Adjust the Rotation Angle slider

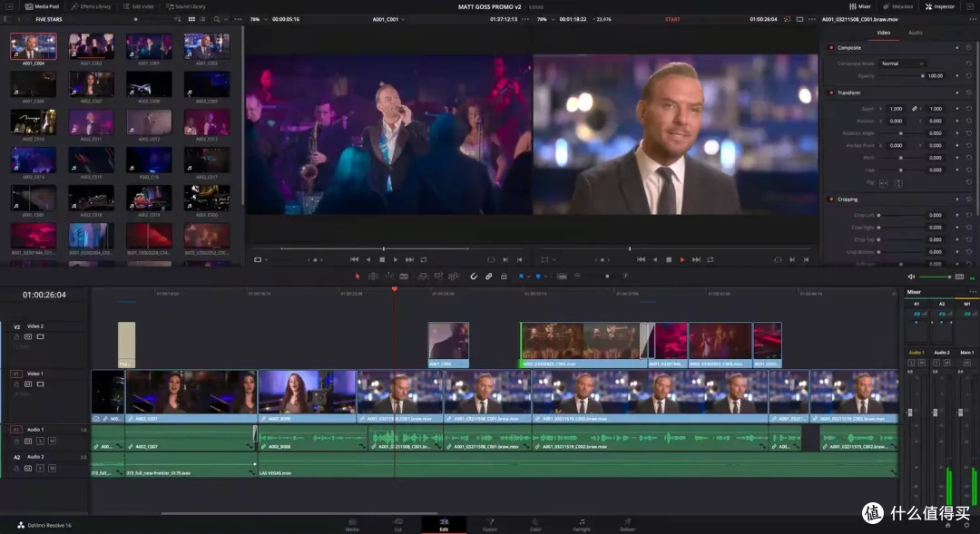[901, 133]
